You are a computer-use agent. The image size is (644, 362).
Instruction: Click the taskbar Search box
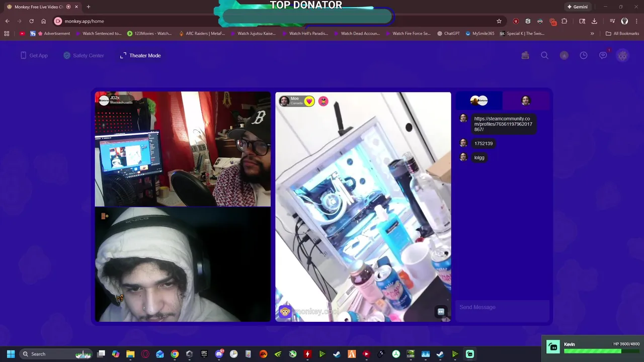click(x=56, y=354)
